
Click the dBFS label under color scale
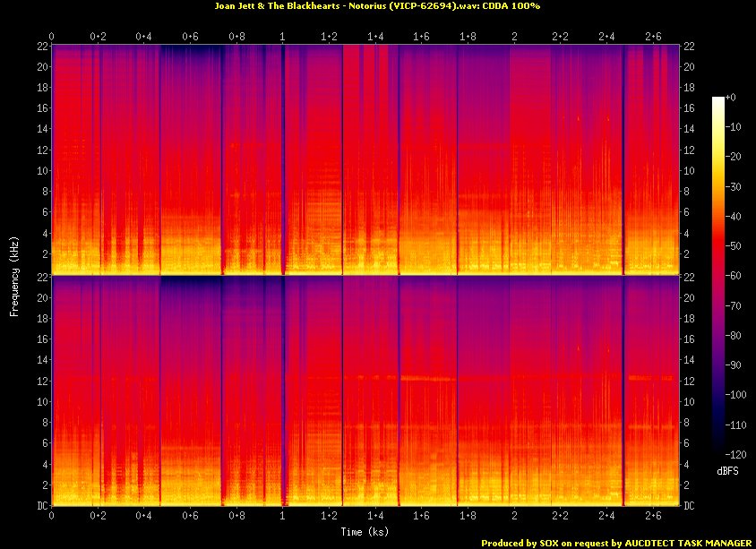pos(729,468)
